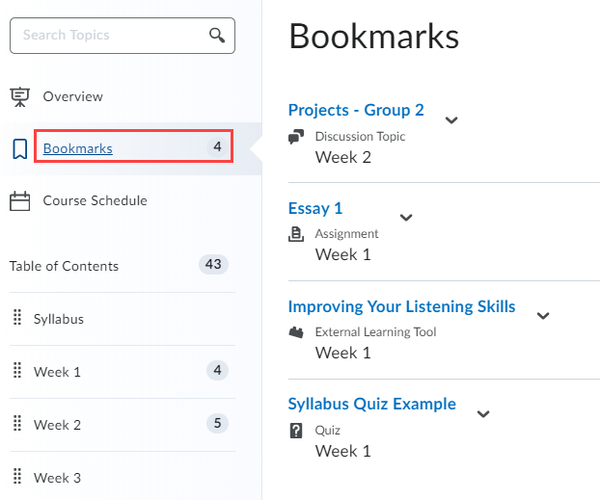
Task: Click 'Week 1' under Essay 1
Action: [343, 255]
